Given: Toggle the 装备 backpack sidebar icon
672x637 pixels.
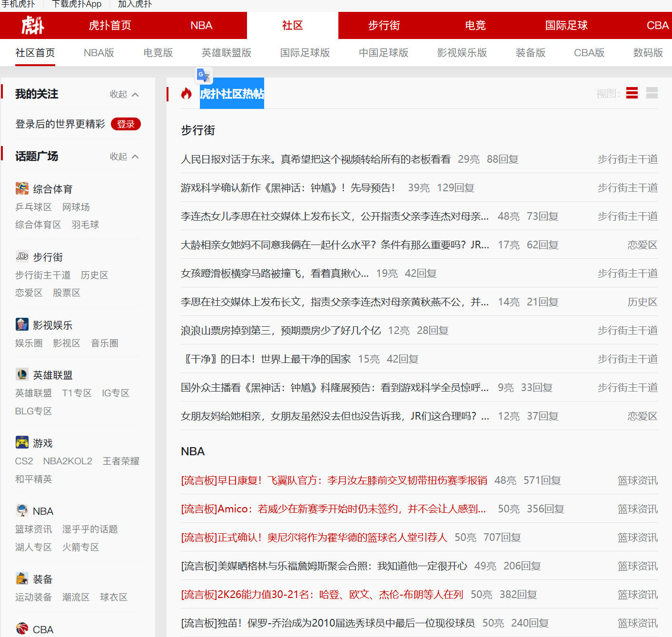Looking at the screenshot, I should (x=21, y=578).
